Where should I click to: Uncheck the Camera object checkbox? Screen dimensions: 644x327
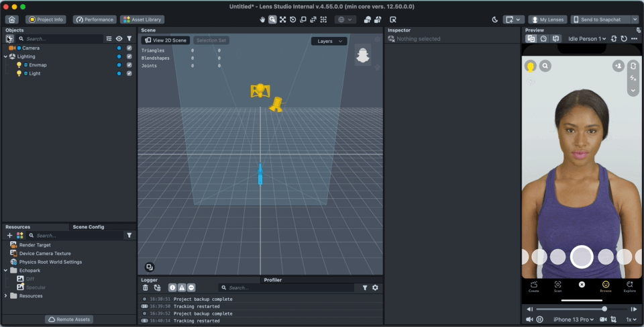pyautogui.click(x=129, y=48)
